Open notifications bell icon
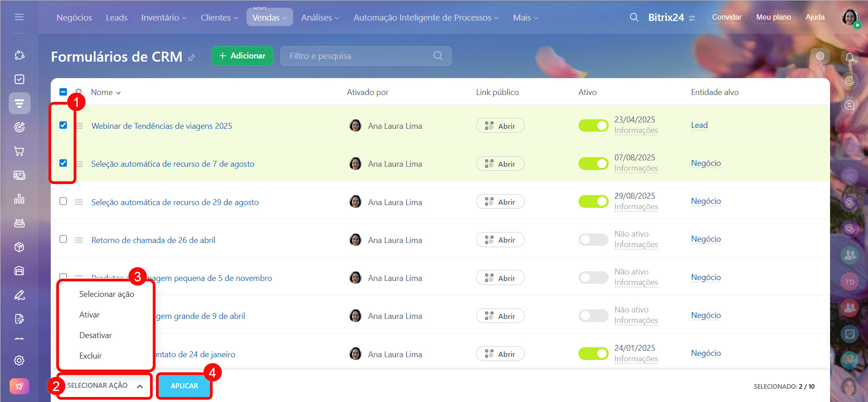The width and height of the screenshot is (868, 402). 849,57
